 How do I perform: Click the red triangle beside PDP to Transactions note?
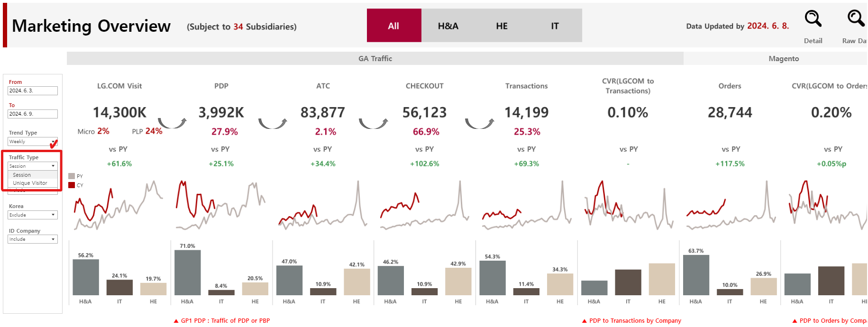coord(585,321)
